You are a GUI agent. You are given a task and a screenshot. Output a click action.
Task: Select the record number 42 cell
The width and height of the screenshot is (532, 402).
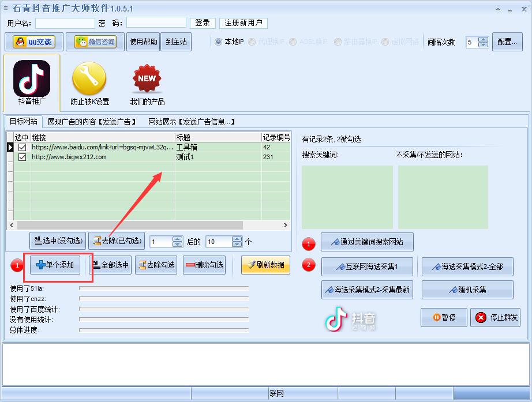(x=276, y=147)
